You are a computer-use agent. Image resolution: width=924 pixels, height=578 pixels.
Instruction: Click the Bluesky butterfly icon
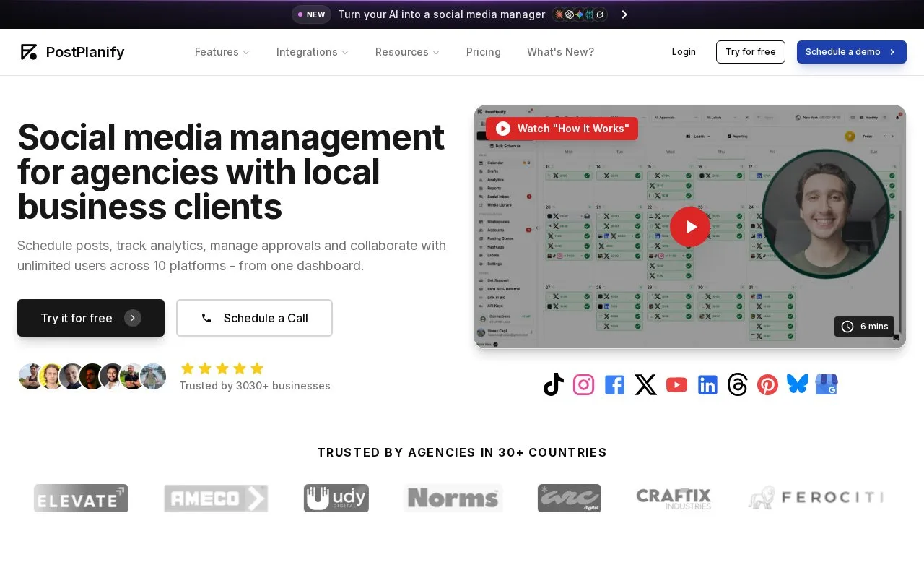[798, 384]
